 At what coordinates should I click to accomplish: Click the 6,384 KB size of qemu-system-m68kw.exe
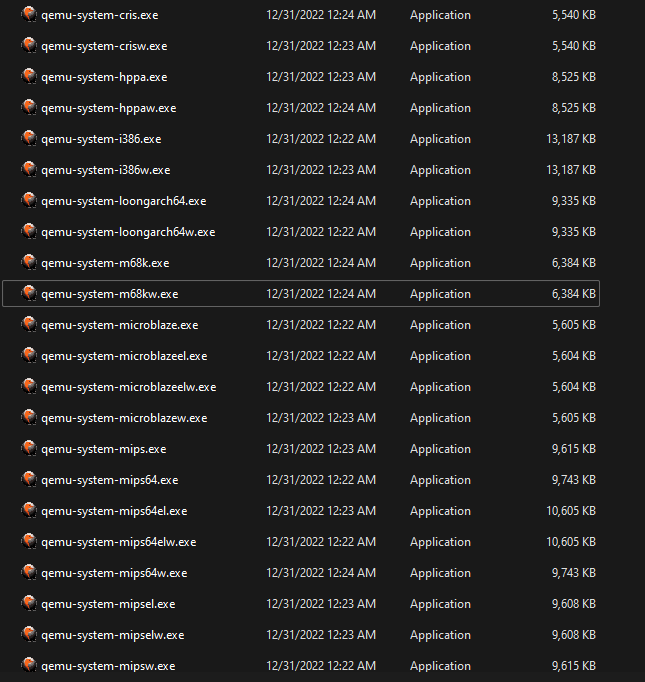point(574,294)
